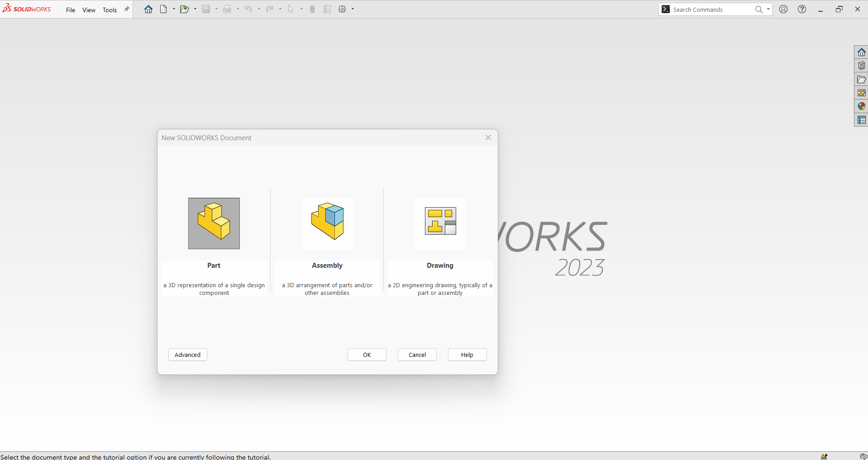Select the Part document thumbnail

214,223
